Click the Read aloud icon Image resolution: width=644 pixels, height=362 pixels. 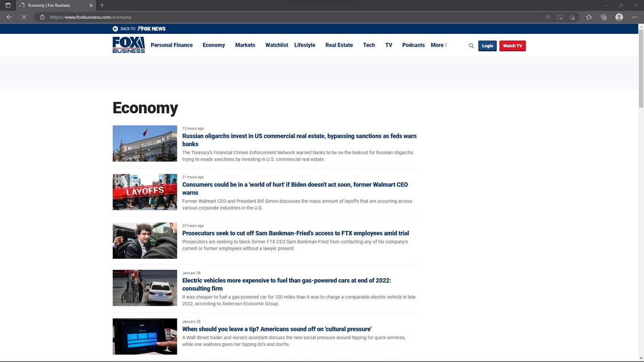pos(548,17)
